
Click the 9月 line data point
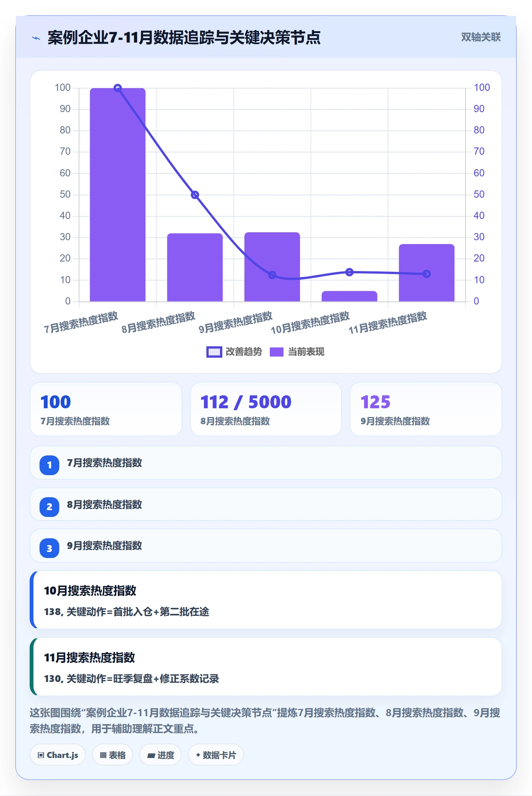(x=272, y=275)
